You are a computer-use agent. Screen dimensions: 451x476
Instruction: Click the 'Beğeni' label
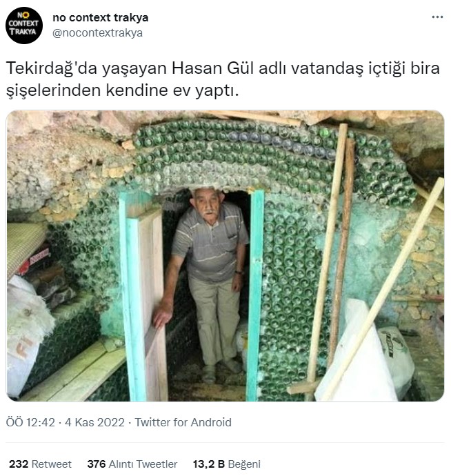click(244, 464)
